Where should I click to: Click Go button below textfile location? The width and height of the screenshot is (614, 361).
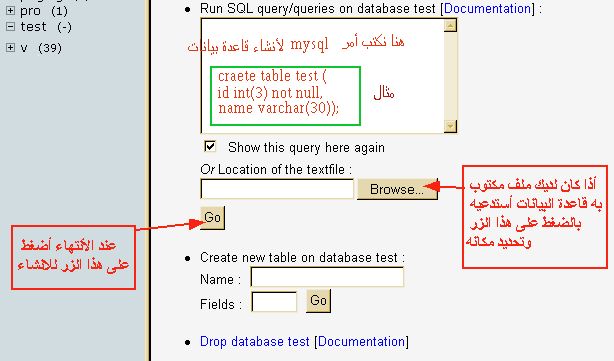tap(213, 217)
